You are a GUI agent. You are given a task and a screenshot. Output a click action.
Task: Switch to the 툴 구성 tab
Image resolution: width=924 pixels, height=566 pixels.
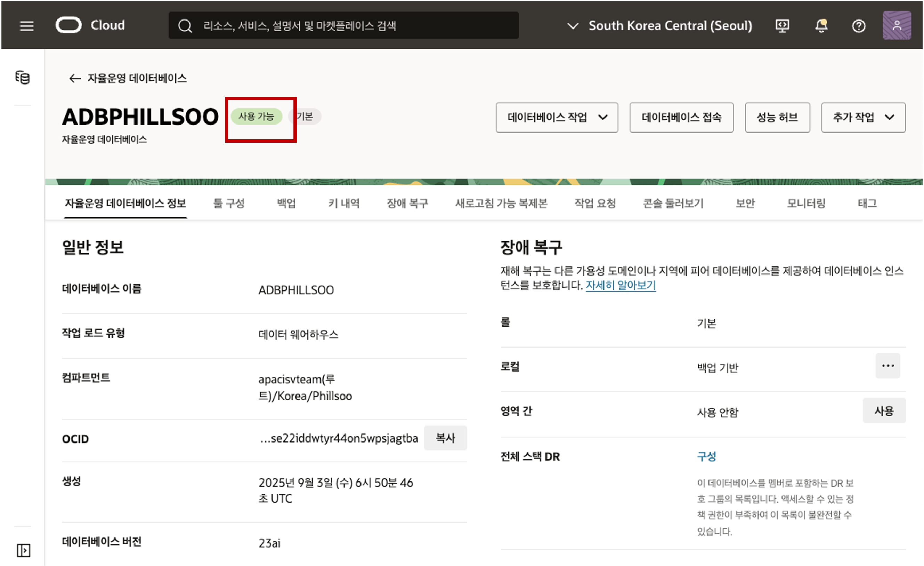coord(229,204)
